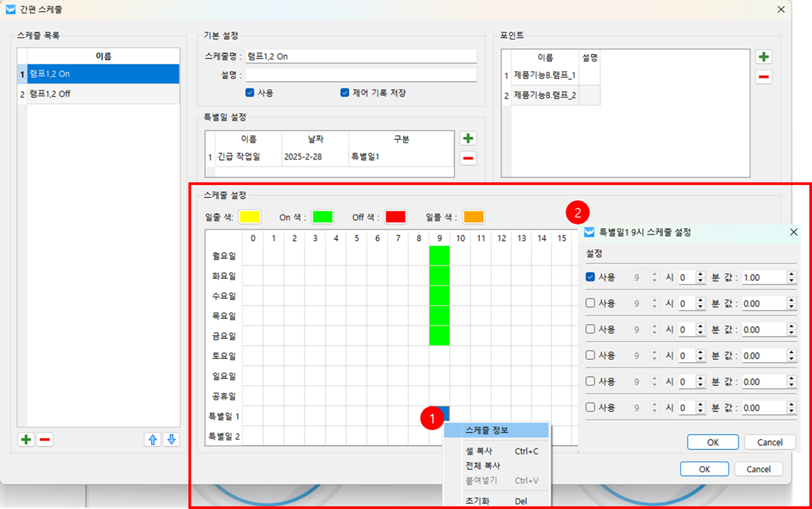This screenshot has width=812, height=509.
Task: Open the green On 색 color swatch
Action: coord(322,217)
